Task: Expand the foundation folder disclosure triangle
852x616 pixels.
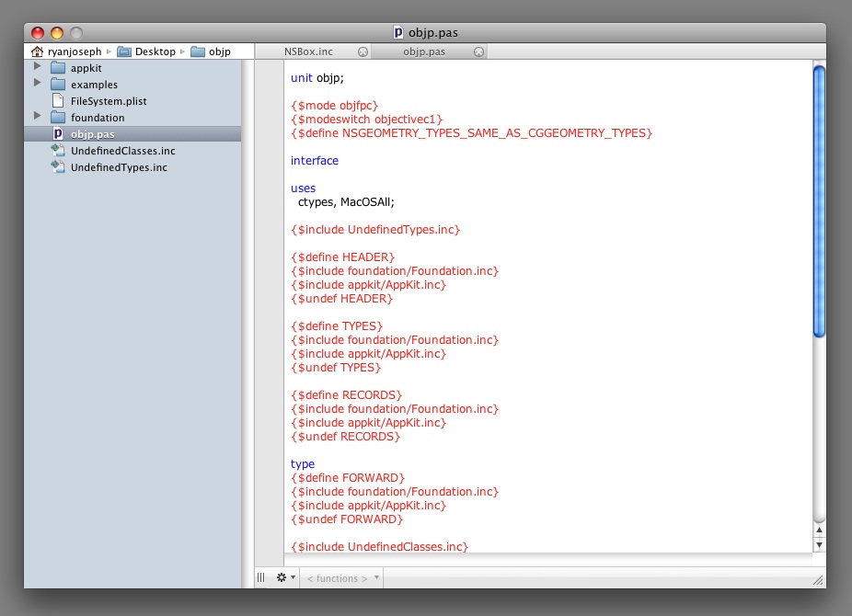Action: point(37,116)
